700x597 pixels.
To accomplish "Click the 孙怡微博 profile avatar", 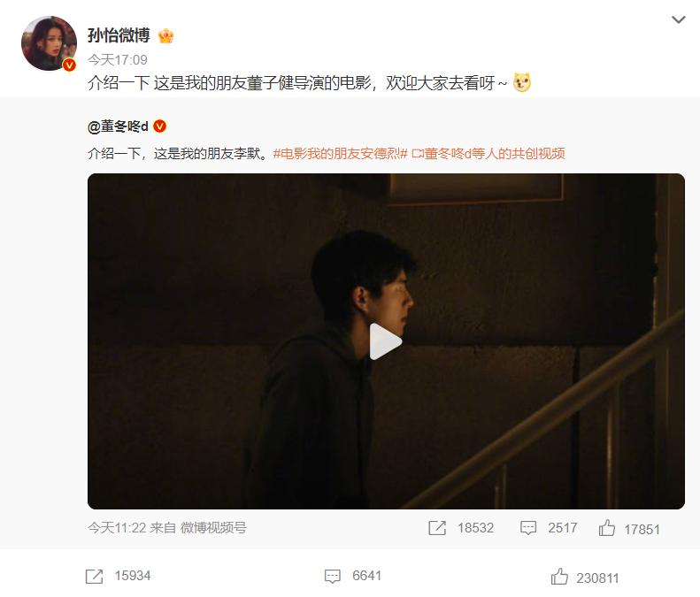I will click(49, 43).
